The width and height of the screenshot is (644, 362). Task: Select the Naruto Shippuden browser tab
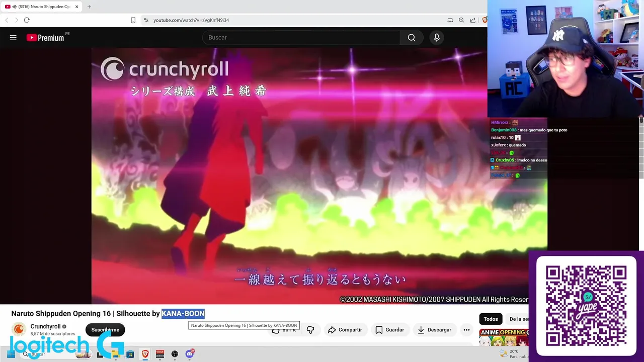(x=42, y=7)
